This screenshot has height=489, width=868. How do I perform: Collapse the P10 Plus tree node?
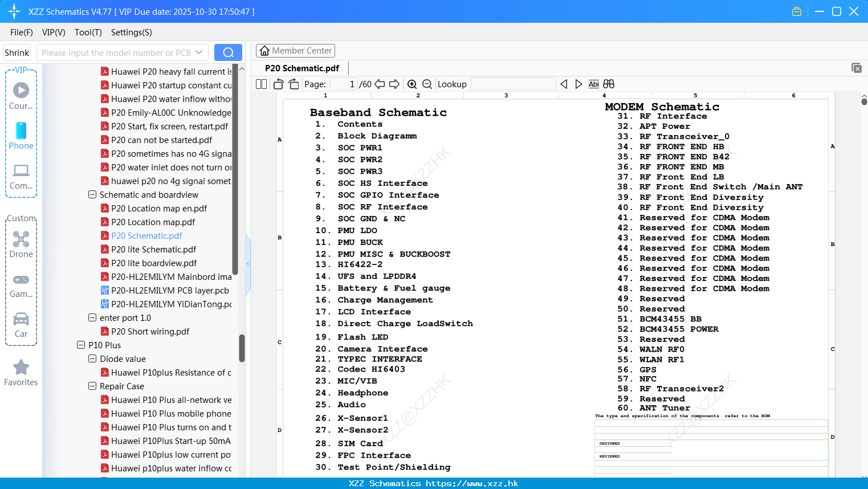click(x=81, y=345)
